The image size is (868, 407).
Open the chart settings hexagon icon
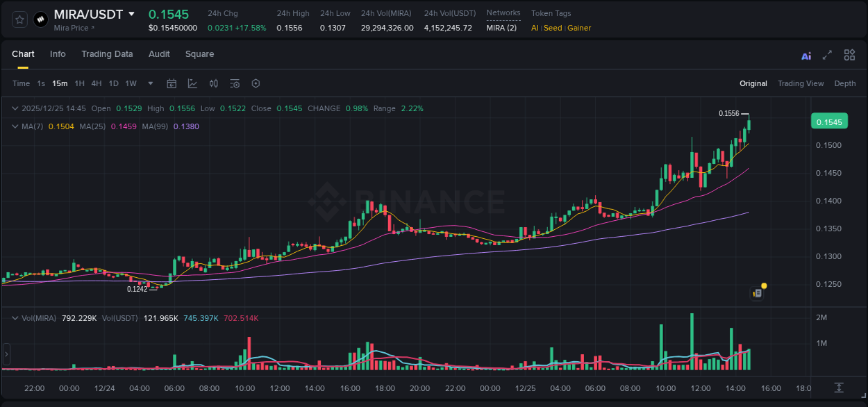pyautogui.click(x=256, y=83)
